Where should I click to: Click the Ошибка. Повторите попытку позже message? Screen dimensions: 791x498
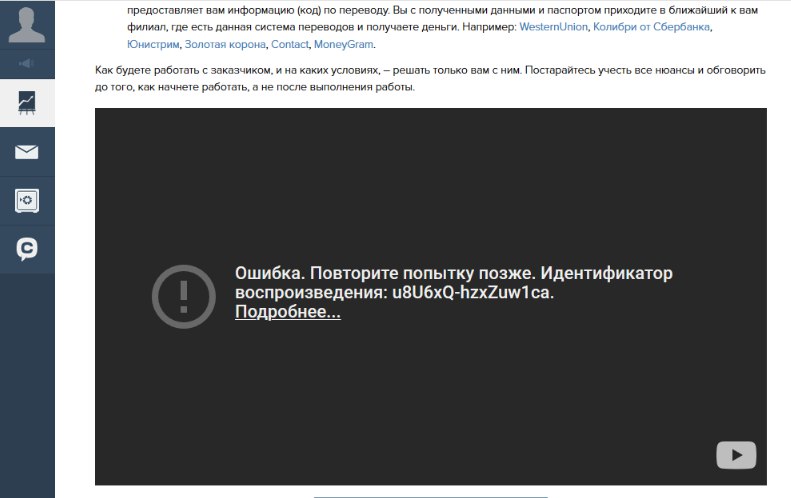click(x=384, y=273)
